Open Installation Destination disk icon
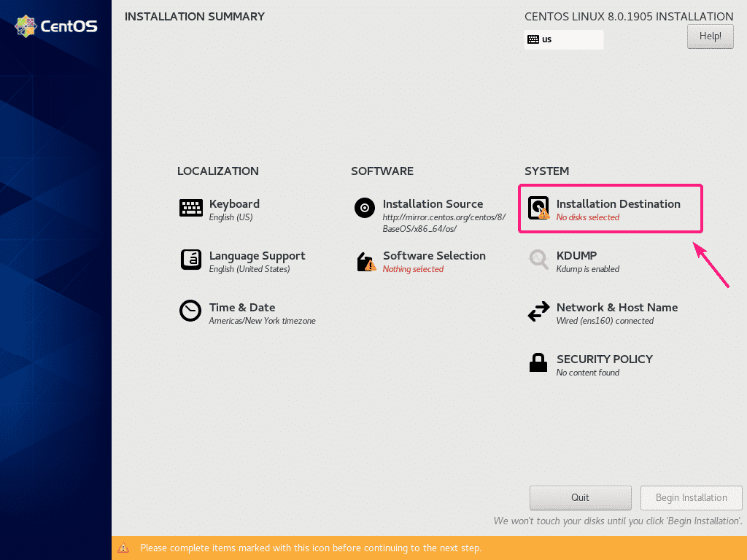The height and width of the screenshot is (560, 747). 538,208
